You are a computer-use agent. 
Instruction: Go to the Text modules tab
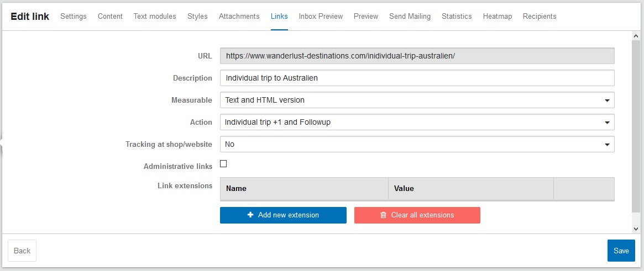[x=155, y=17]
